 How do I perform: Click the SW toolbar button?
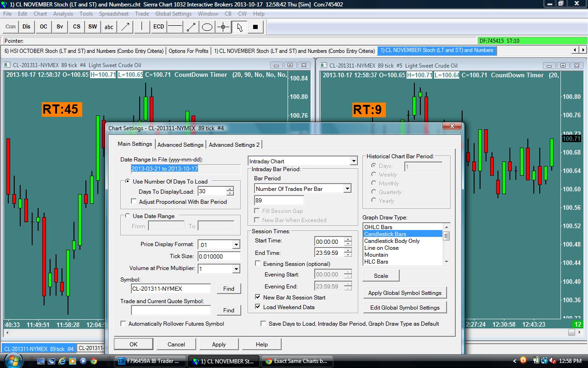(93, 27)
